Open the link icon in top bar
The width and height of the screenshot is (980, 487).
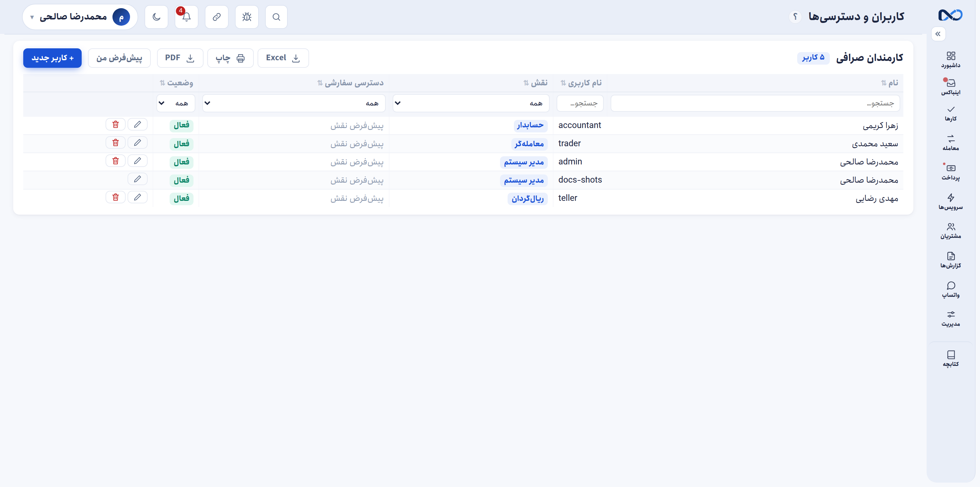pos(216,17)
